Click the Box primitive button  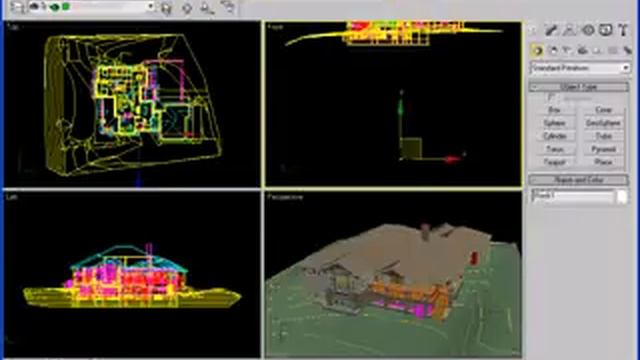click(554, 110)
